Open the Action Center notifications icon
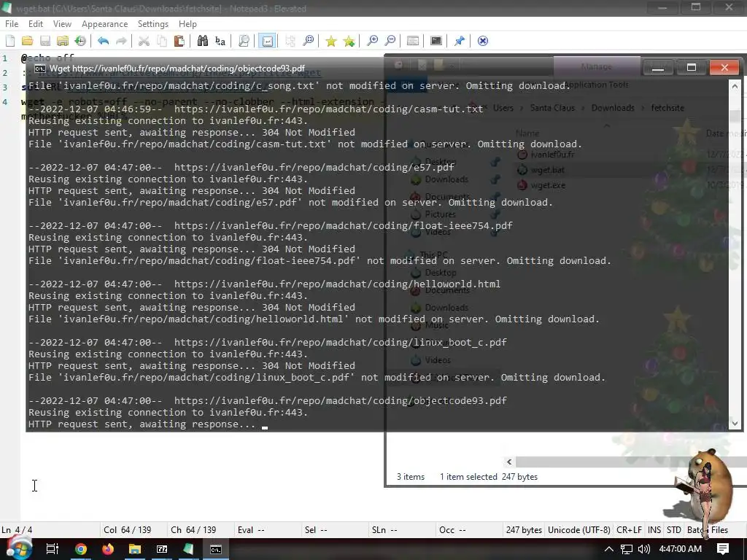 point(723,549)
